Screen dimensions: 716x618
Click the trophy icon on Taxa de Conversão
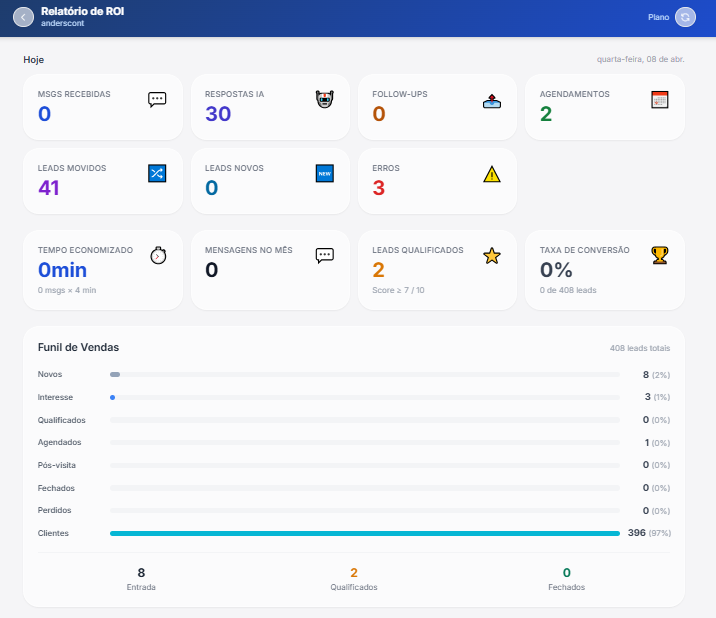pyautogui.click(x=659, y=255)
